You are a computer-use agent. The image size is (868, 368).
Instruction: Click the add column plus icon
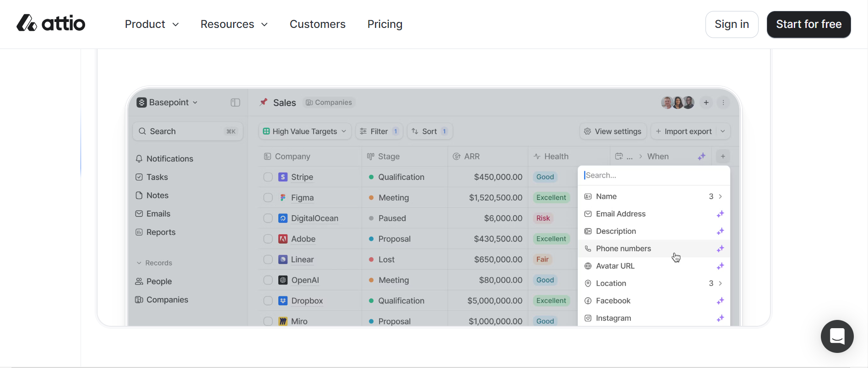point(723,157)
